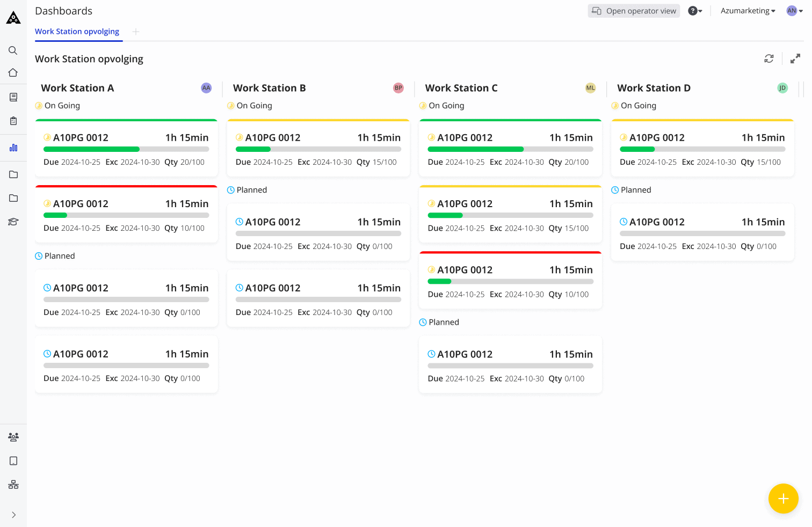Open the workflow/hierarchy icon in the lower sidebar
Image resolution: width=812 pixels, height=527 pixels.
click(13, 484)
